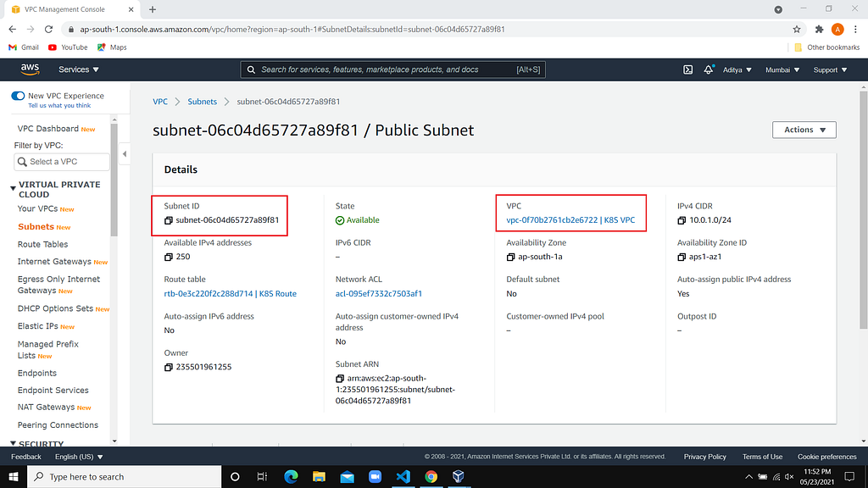Open AWS CloudShell icon

click(x=687, y=69)
